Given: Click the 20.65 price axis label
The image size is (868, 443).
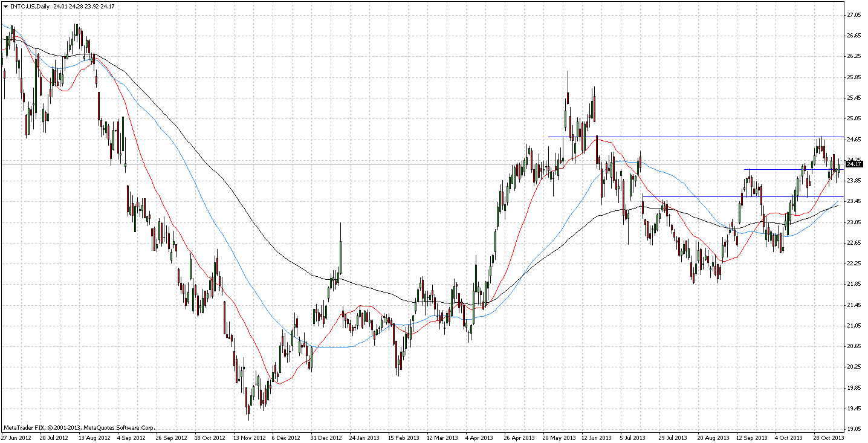Looking at the screenshot, I should 853,346.
